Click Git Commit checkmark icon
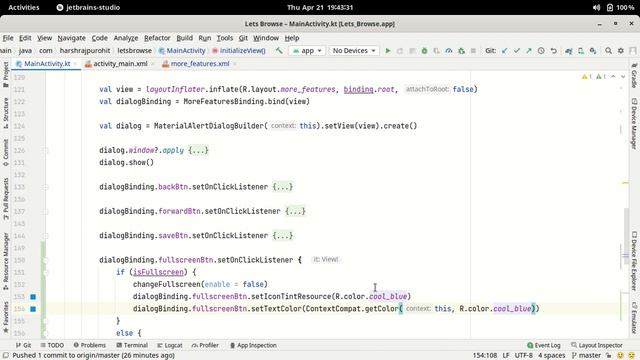640x360 pixels. point(517,51)
